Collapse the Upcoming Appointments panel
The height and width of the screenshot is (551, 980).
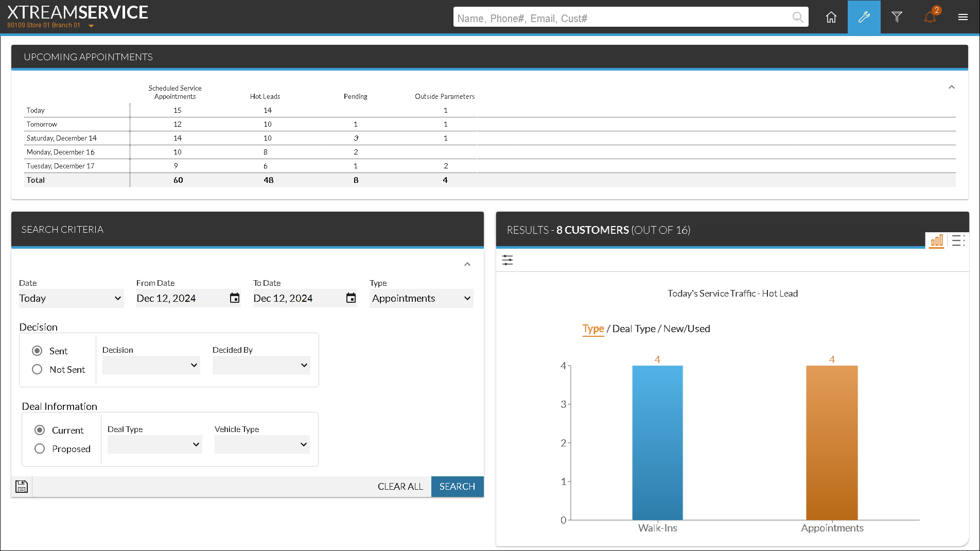(x=951, y=87)
